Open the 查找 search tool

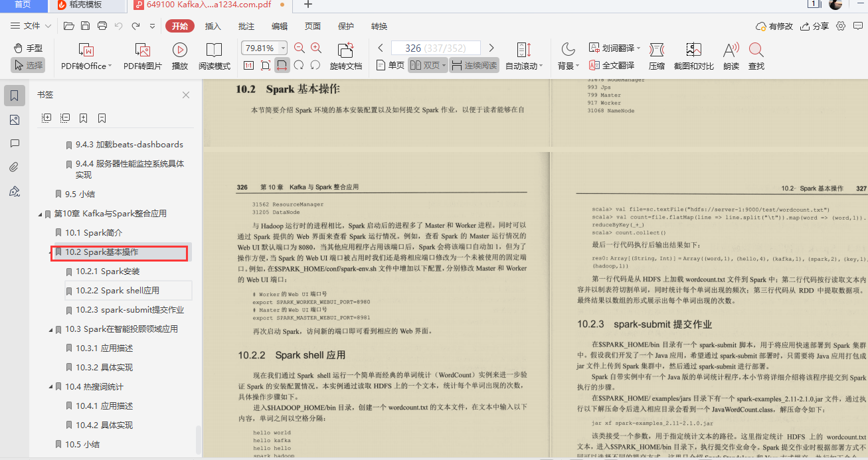tap(756, 56)
